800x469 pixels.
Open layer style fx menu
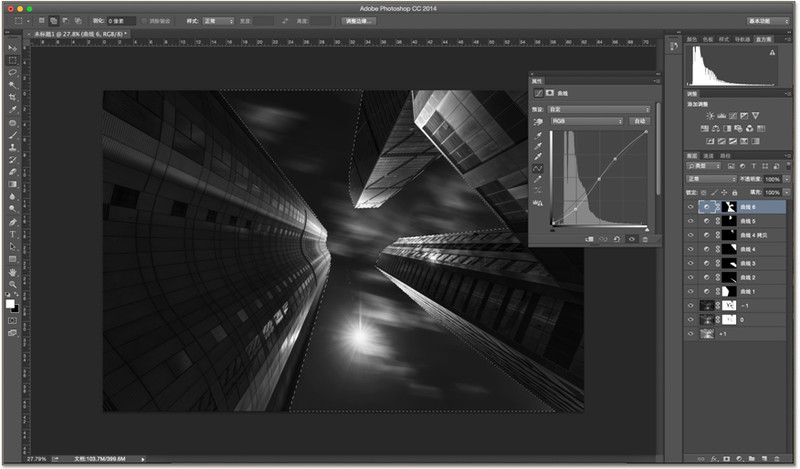714,459
